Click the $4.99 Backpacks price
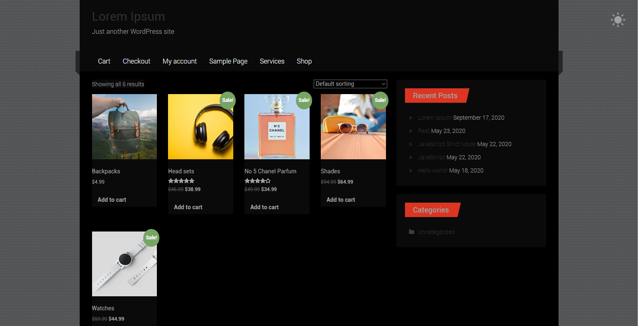The height and width of the screenshot is (326, 644). tap(98, 182)
